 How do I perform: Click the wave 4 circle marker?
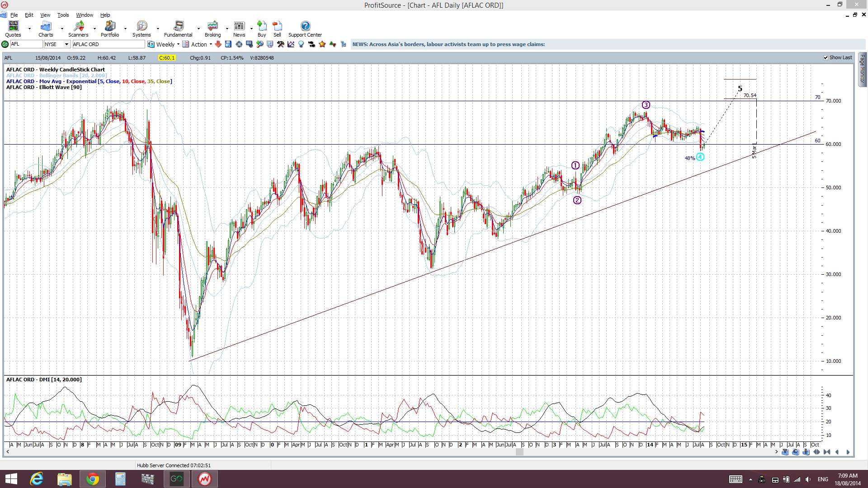pyautogui.click(x=700, y=157)
